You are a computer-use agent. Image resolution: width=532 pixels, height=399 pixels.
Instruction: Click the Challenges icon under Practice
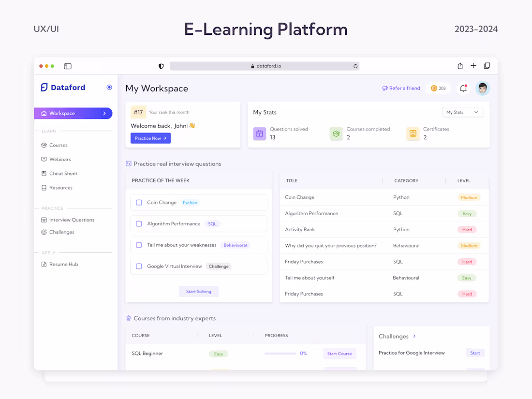44,232
